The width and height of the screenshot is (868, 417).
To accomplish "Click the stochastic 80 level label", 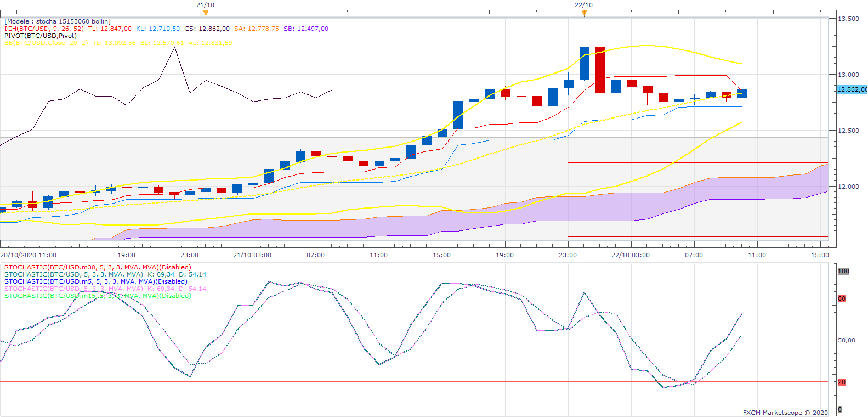I will coord(842,298).
